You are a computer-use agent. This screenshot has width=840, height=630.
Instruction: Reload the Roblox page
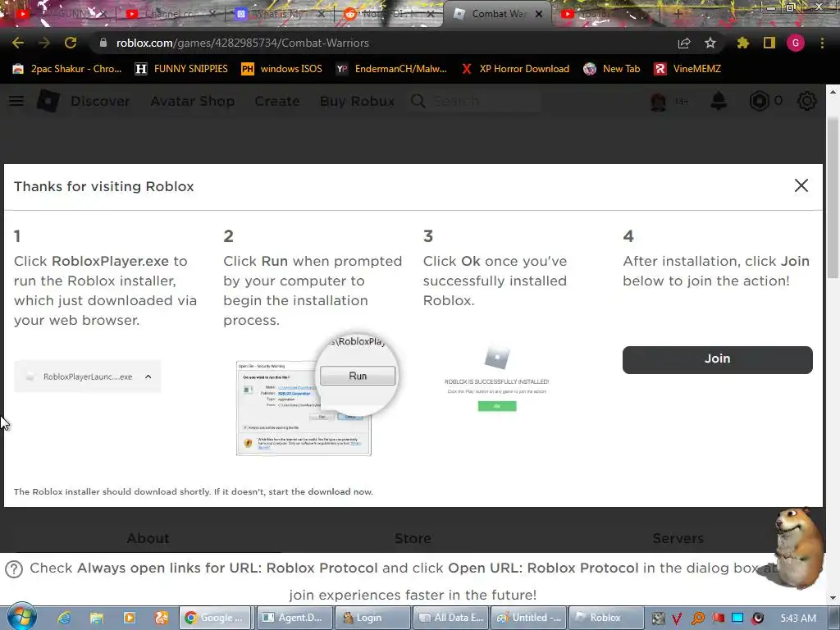tap(71, 43)
